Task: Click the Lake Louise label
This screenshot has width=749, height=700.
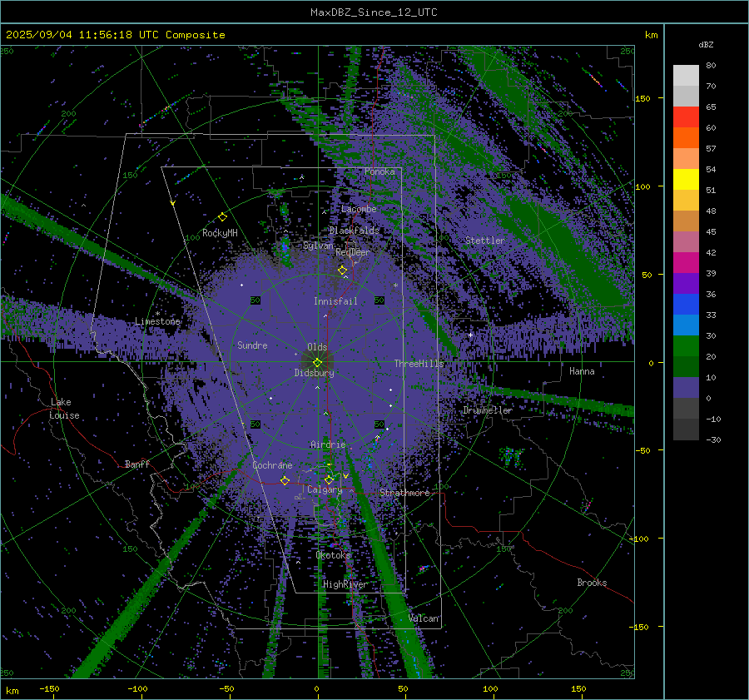Action: [x=64, y=409]
